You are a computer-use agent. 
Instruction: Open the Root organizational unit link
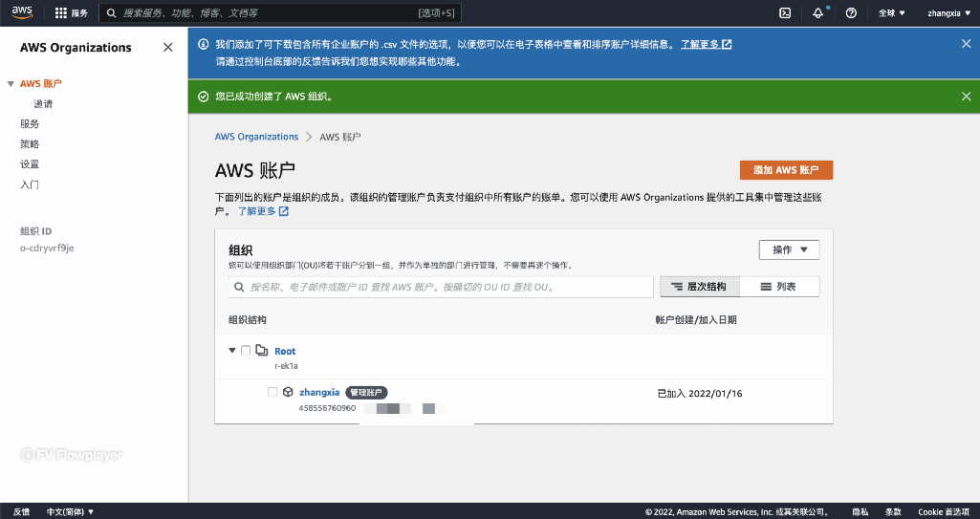[x=285, y=351]
